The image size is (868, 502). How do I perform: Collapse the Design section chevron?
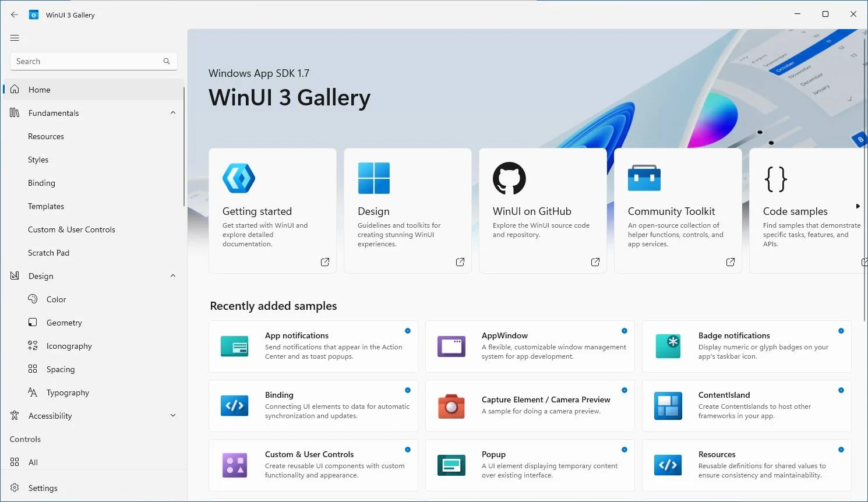click(173, 276)
